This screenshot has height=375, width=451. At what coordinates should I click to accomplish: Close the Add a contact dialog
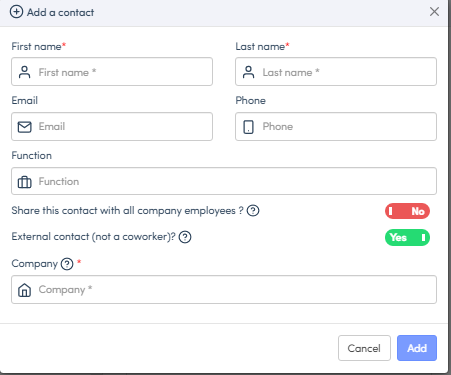click(x=434, y=12)
